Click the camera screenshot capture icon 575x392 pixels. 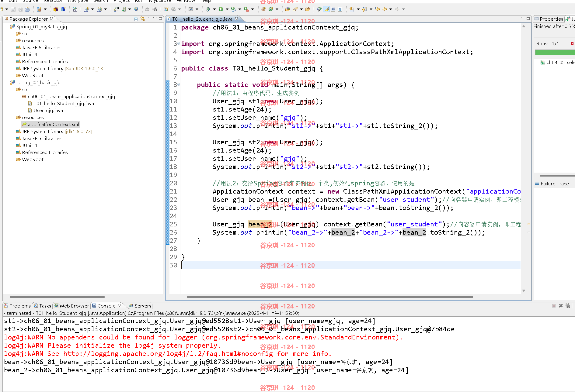(x=191, y=9)
